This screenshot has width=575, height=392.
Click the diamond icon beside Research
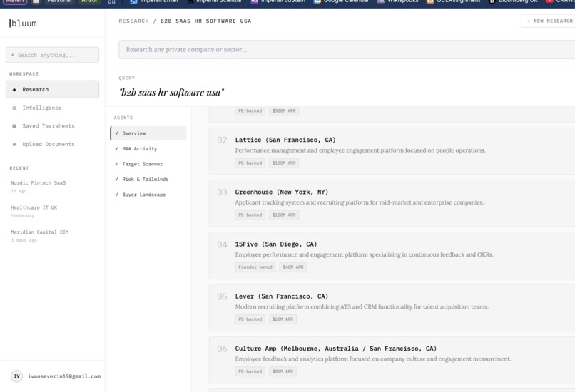pyautogui.click(x=14, y=89)
